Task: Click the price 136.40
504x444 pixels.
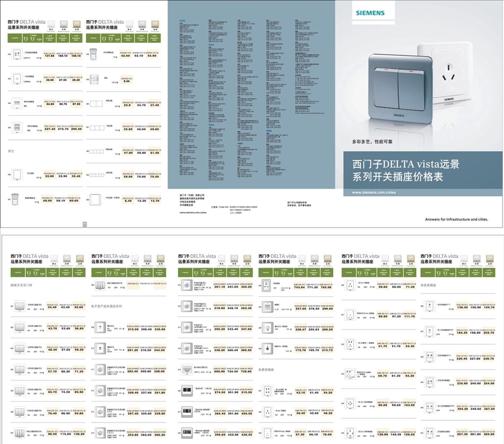Action: pos(462,307)
